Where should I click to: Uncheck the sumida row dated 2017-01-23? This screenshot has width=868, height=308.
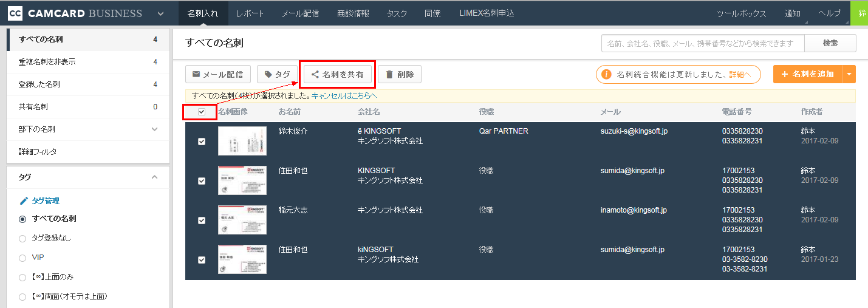click(x=202, y=259)
